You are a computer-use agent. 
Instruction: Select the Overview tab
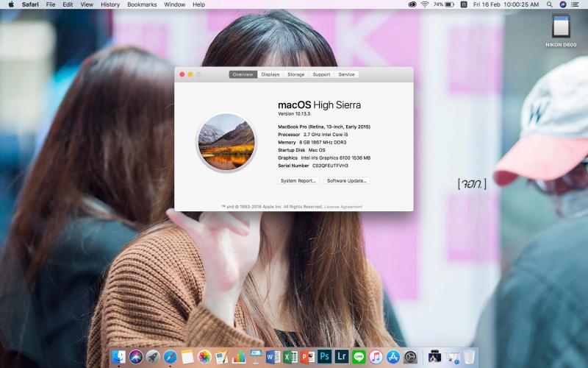pyautogui.click(x=243, y=74)
